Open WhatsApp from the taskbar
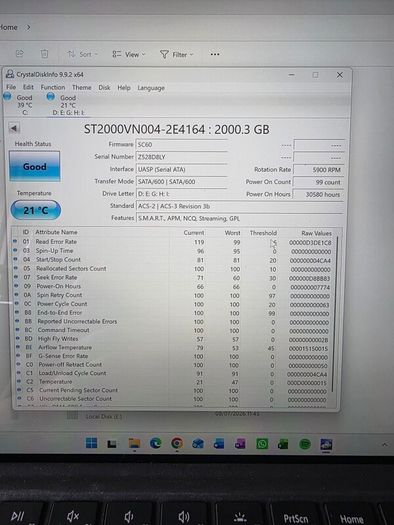The image size is (394, 525). [262, 444]
